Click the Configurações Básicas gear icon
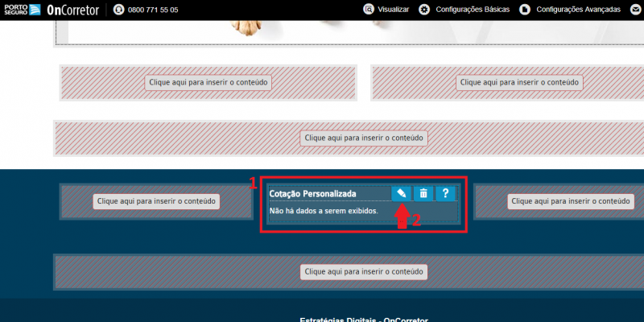The image size is (644, 322). (x=424, y=10)
